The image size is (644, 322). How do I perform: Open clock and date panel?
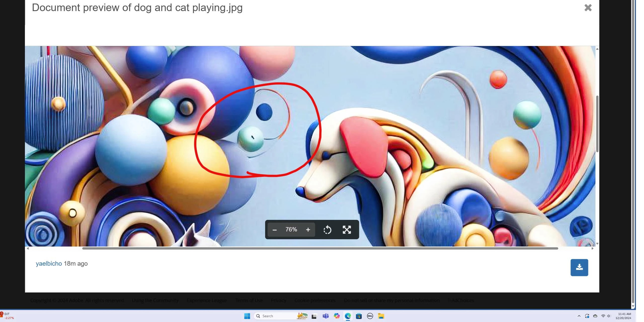point(623,316)
